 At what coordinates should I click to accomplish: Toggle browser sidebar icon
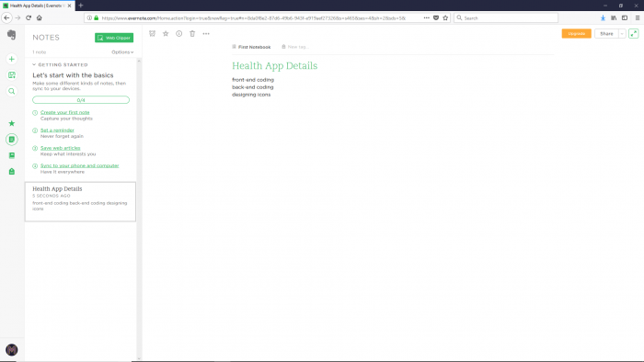[x=625, y=17]
